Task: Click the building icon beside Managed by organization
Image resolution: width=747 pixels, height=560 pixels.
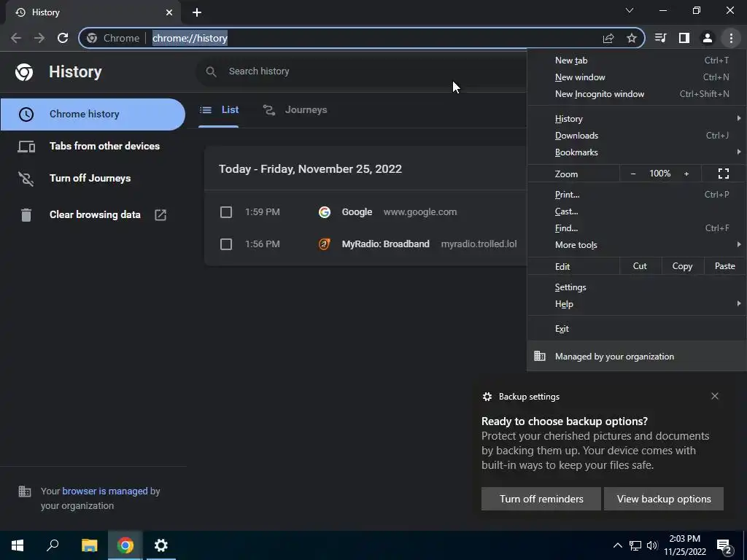Action: click(x=540, y=356)
